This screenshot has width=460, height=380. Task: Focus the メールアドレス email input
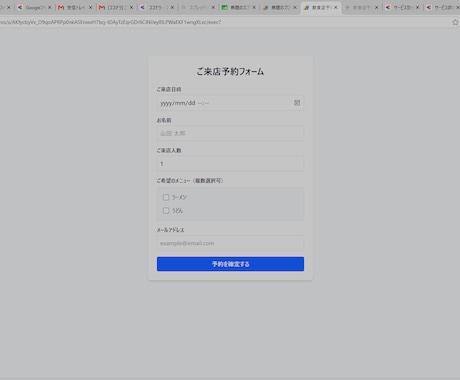(x=230, y=243)
